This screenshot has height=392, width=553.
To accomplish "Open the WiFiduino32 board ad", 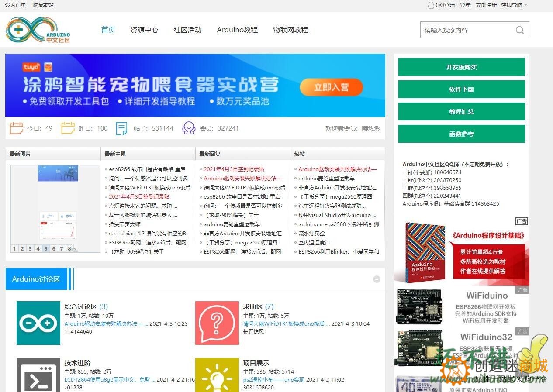I will (462, 349).
